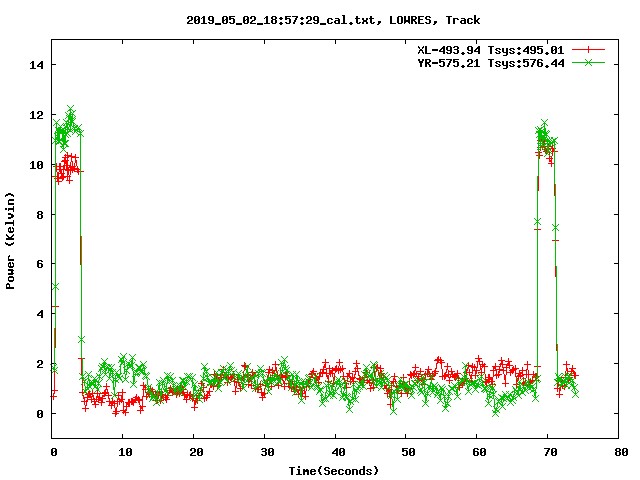
Task: Click the x-axis tick label "80"
Action: pyautogui.click(x=621, y=452)
